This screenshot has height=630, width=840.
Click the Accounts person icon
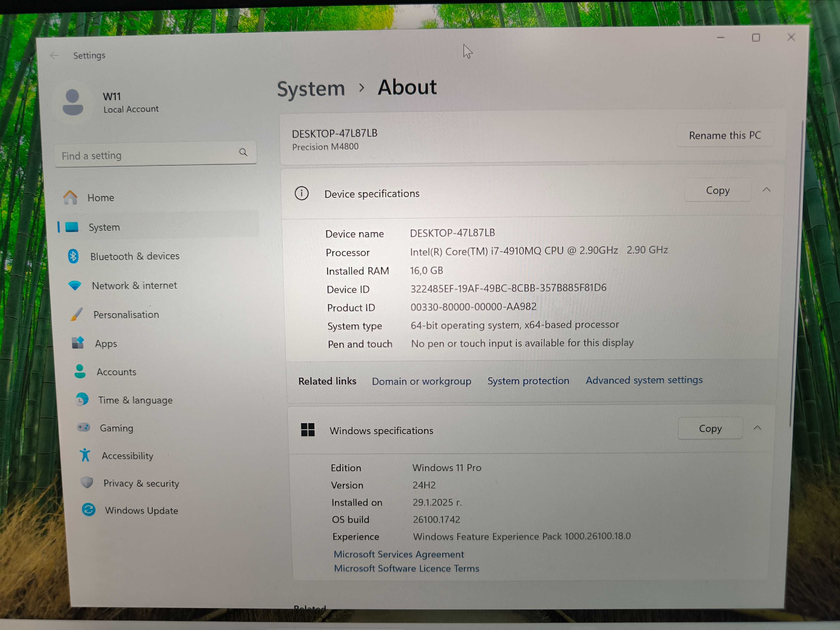click(80, 371)
